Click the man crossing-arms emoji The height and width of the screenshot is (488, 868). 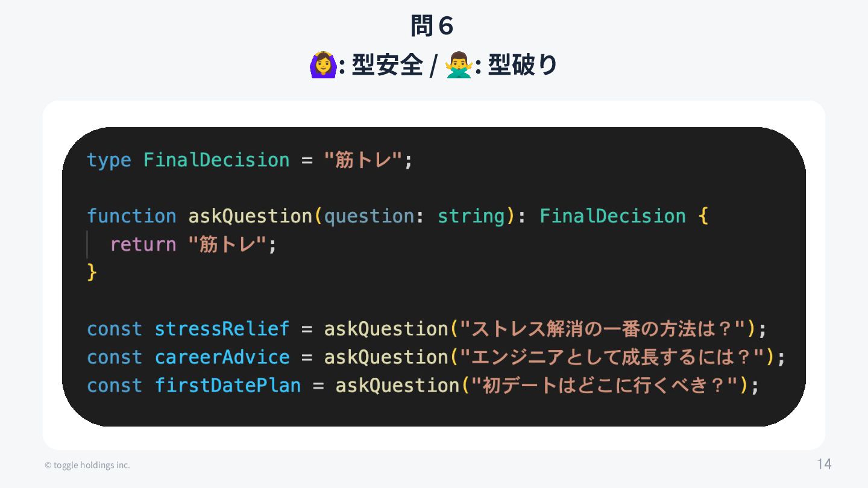pyautogui.click(x=459, y=65)
